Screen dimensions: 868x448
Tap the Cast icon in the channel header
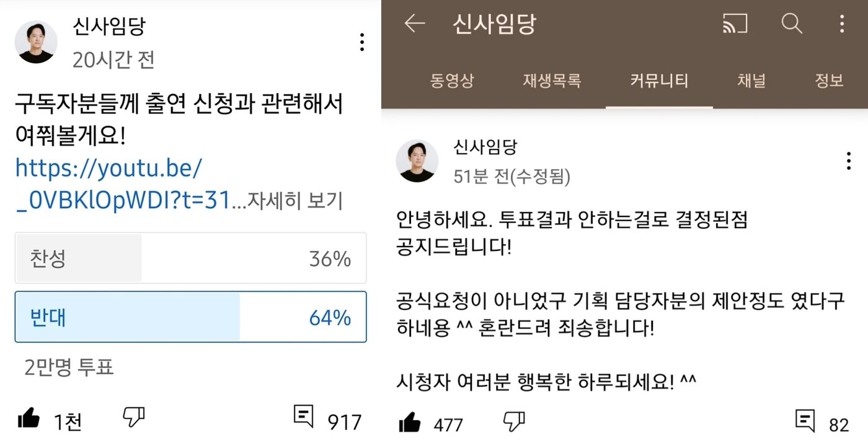736,25
